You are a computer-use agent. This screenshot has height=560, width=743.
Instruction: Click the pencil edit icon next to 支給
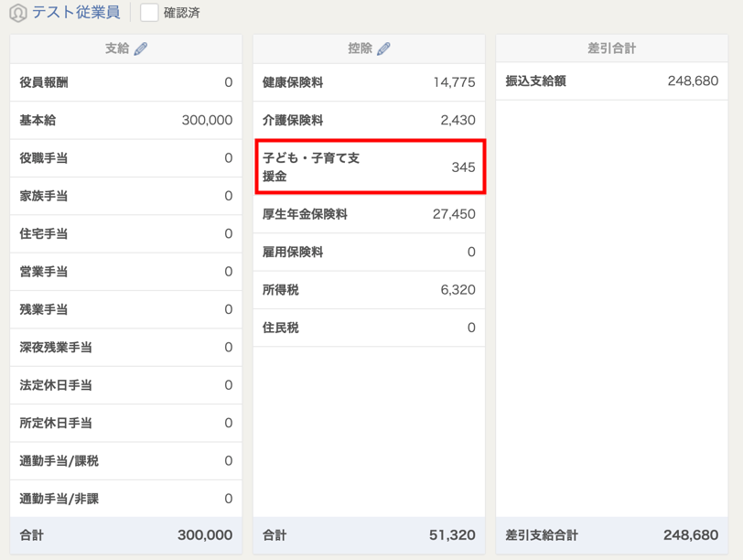141,48
